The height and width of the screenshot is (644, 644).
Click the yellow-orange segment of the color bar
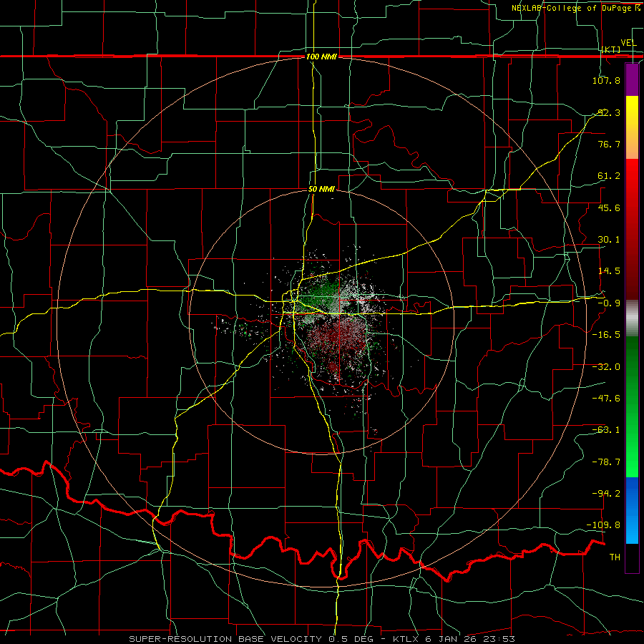[x=632, y=127]
